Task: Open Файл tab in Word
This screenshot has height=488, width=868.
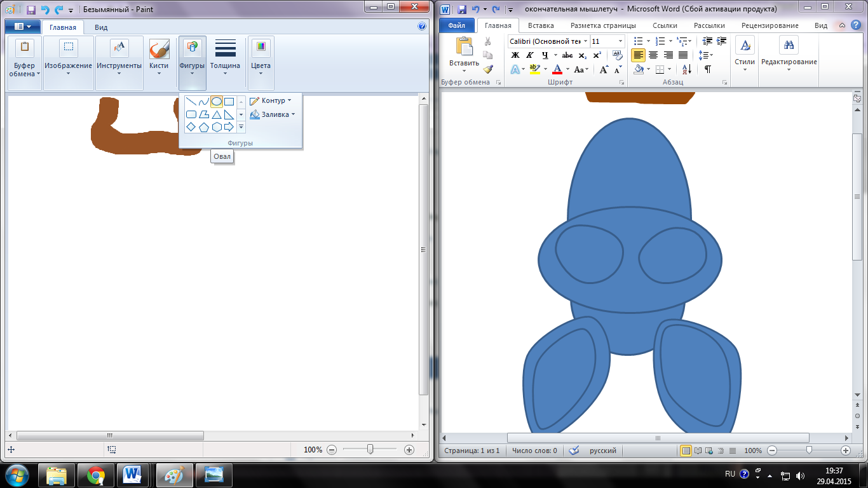Action: coord(456,25)
